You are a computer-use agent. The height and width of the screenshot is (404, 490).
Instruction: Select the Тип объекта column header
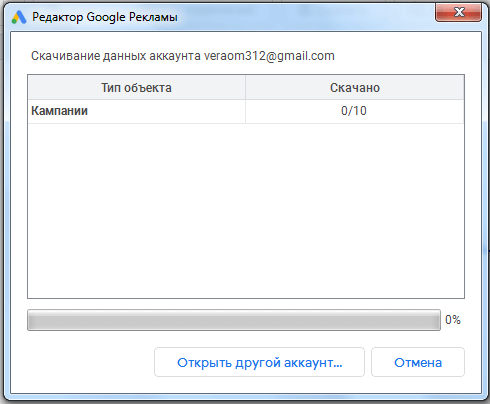point(137,88)
